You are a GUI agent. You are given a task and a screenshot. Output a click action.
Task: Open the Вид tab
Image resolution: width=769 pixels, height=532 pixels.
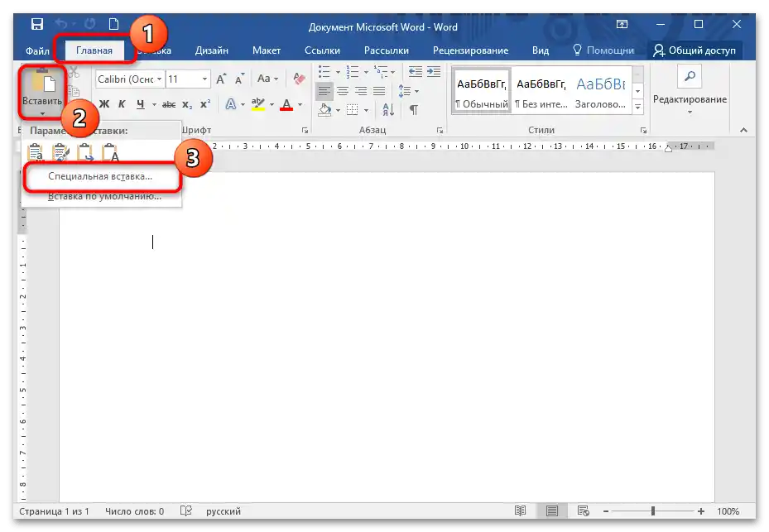[x=541, y=50]
